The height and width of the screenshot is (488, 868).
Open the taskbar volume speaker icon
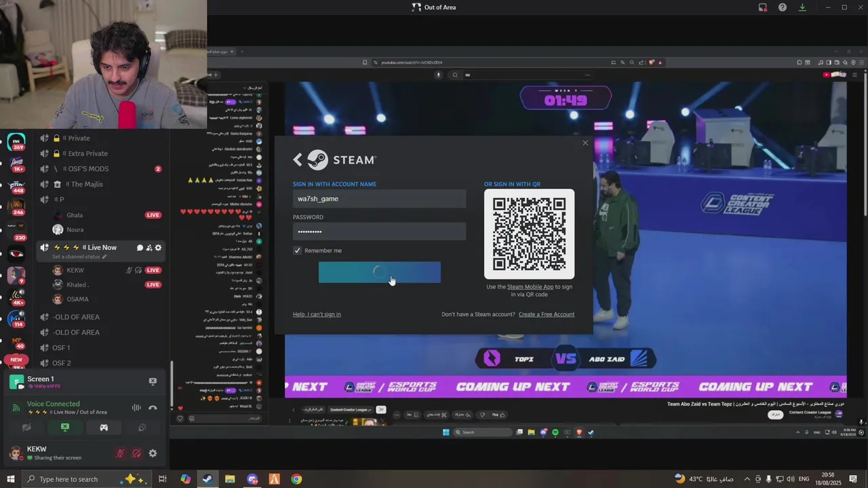[x=790, y=479]
